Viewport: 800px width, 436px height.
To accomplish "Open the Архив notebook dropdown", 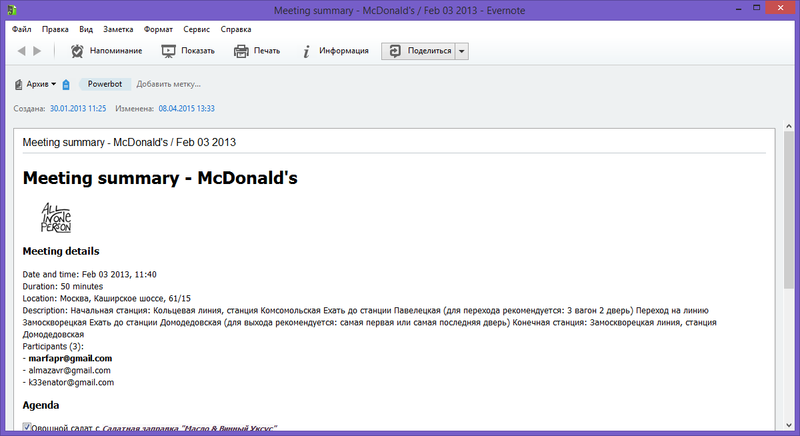I will [x=36, y=84].
